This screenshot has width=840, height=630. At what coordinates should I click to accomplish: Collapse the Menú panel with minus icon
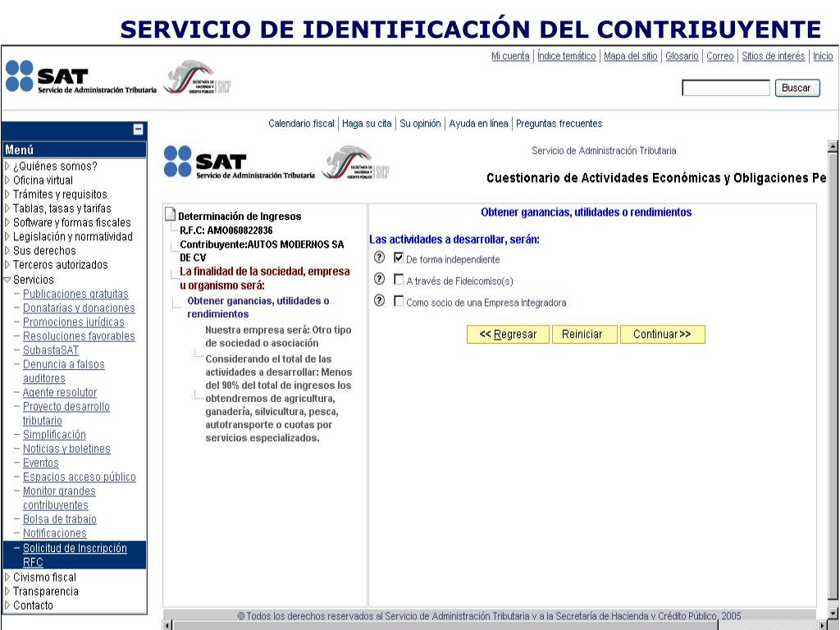(138, 129)
